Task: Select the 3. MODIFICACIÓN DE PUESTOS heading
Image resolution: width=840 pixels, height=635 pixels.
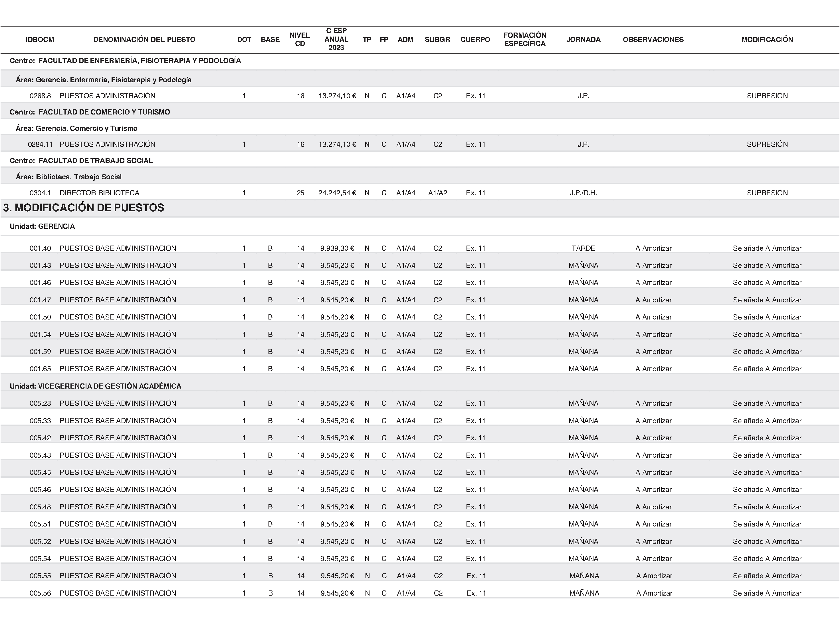Action: tap(84, 208)
